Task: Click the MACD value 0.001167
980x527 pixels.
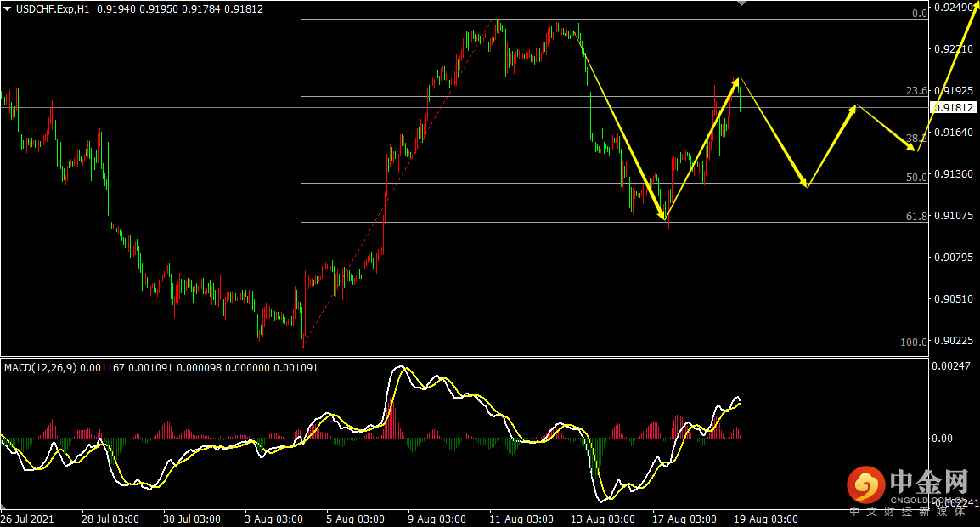Action: pyautogui.click(x=103, y=368)
